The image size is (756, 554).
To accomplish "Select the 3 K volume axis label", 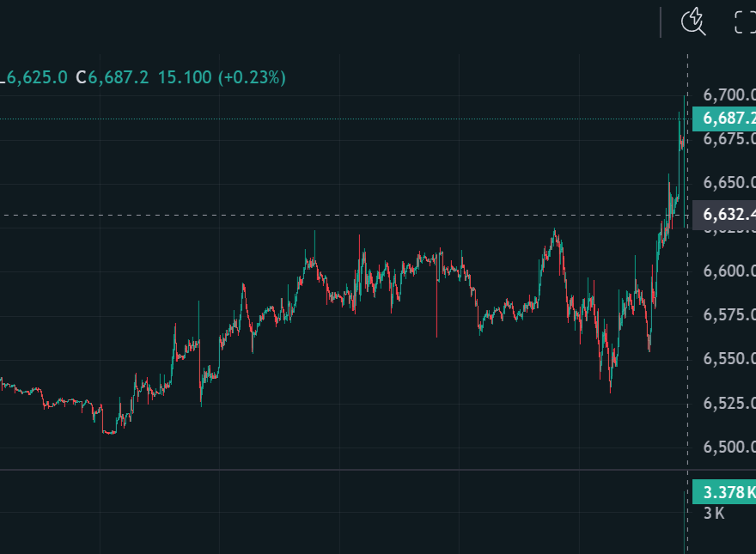I will pyautogui.click(x=714, y=514).
